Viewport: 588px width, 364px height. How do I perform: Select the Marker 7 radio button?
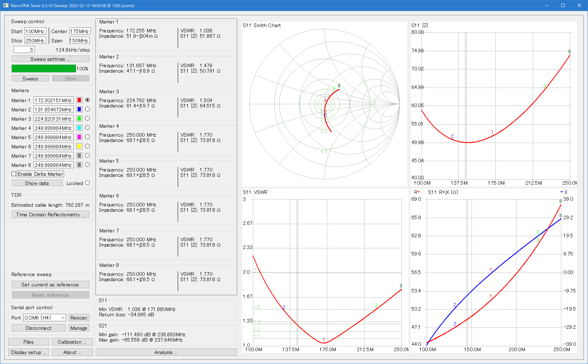coord(87,155)
